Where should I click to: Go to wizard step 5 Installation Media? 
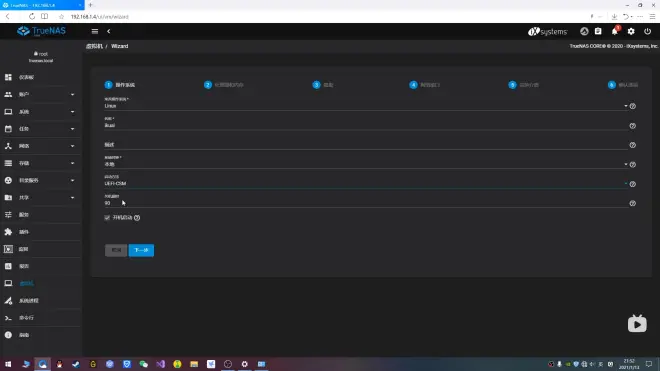[x=524, y=85]
